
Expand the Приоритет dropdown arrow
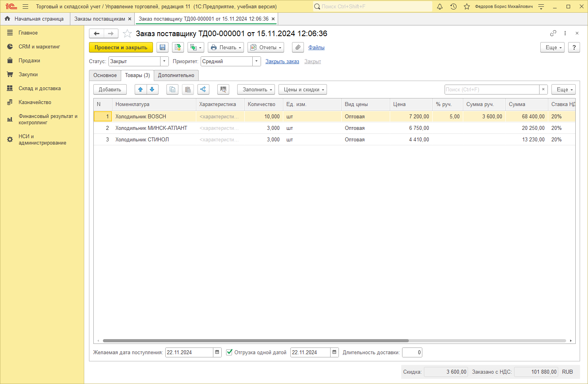[x=257, y=62]
